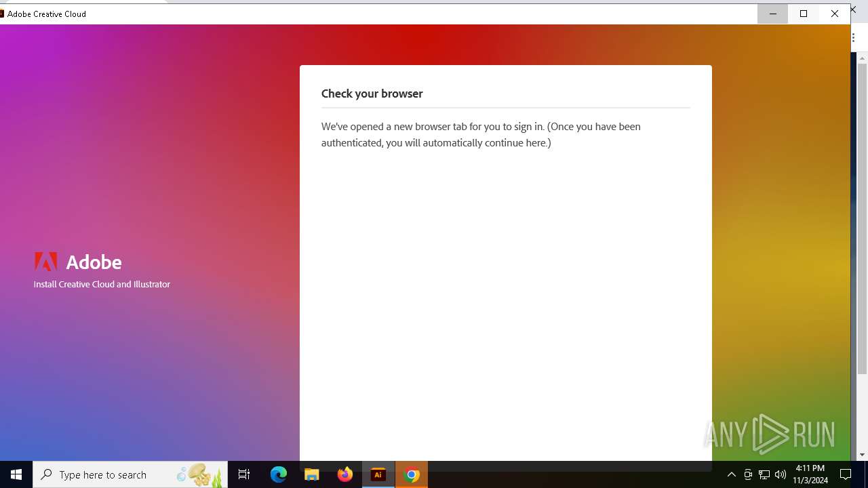Click the Install Creative Cloud and Illustrator text
The image size is (868, 488).
[102, 284]
